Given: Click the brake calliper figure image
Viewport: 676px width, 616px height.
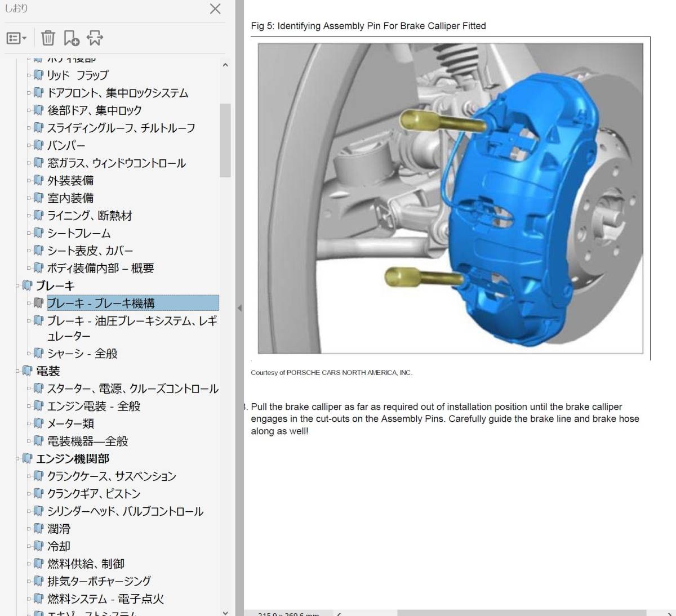Looking at the screenshot, I should pyautogui.click(x=450, y=198).
